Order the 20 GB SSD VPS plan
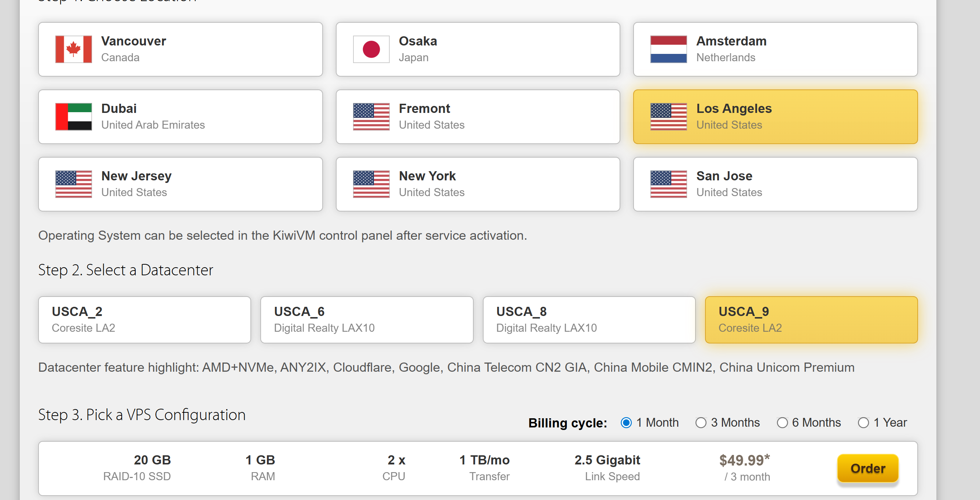Image resolution: width=980 pixels, height=500 pixels. point(867,468)
